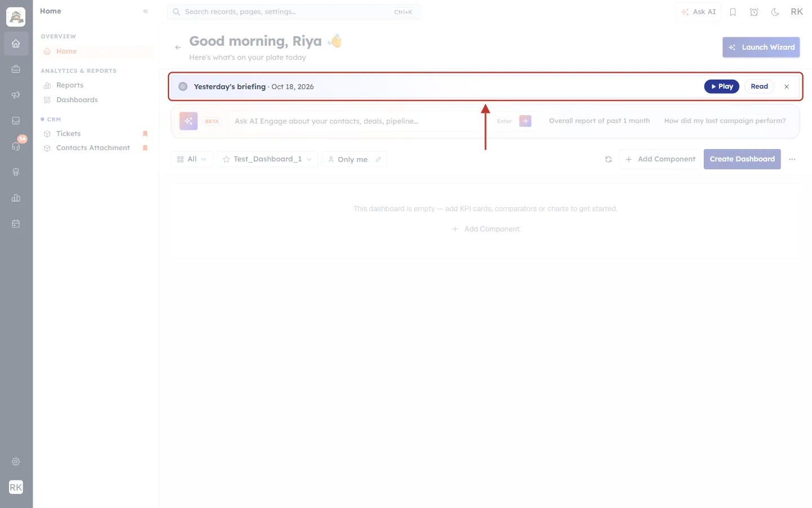Open the inbox icon in left rail
The width and height of the screenshot is (812, 508).
(16, 121)
